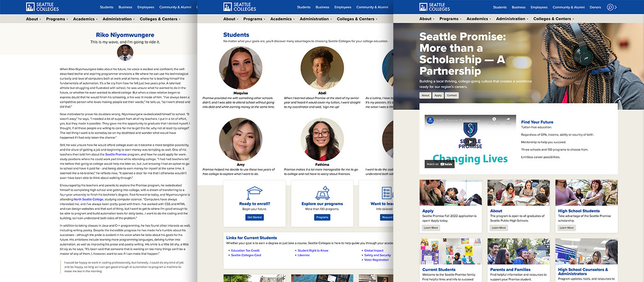Click Maquisa's round student photo

coord(241,68)
